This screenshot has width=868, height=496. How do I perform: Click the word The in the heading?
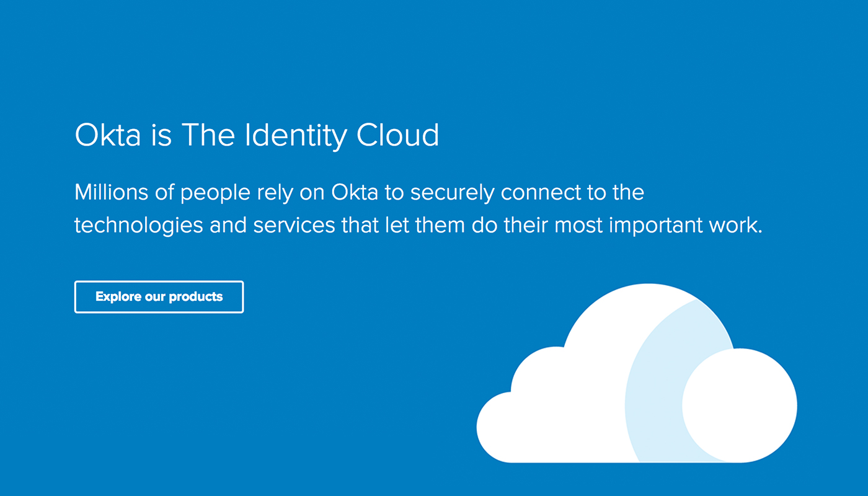pos(208,135)
